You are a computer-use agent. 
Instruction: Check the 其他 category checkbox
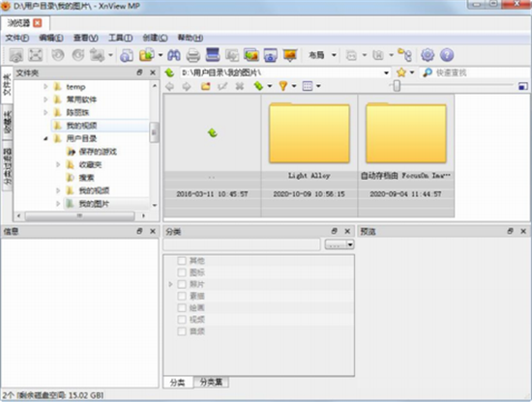pos(182,260)
